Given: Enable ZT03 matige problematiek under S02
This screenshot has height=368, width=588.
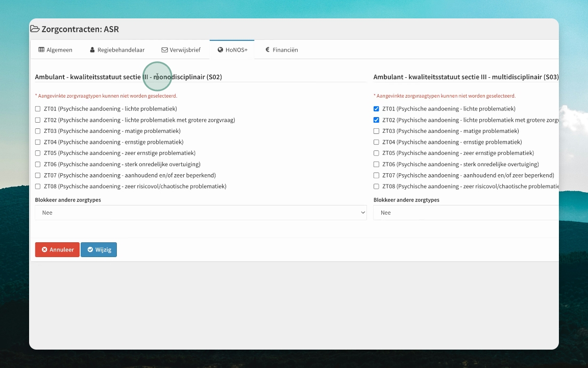Looking at the screenshot, I should [38, 131].
